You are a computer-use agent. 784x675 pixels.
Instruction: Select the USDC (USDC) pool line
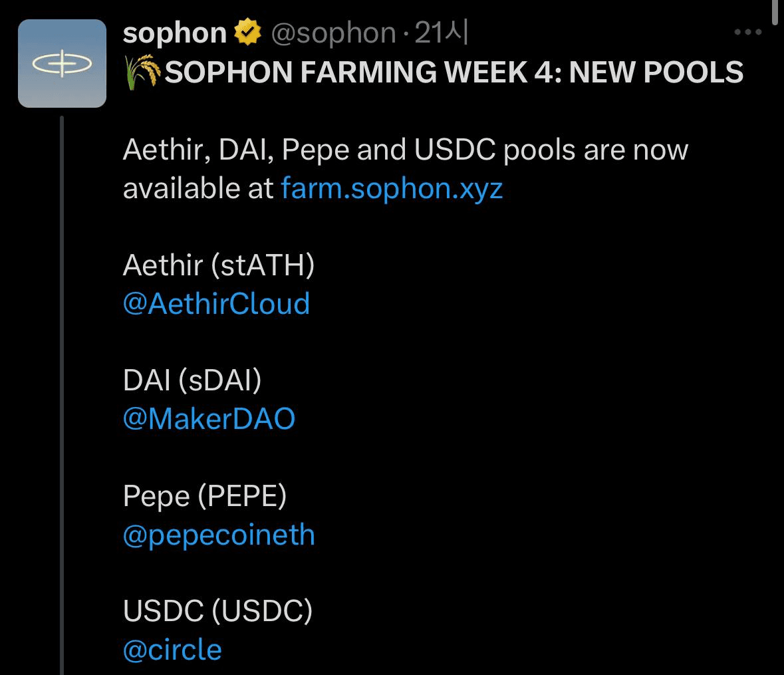[217, 611]
